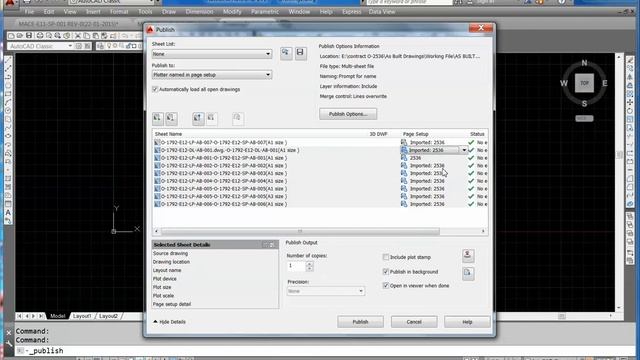This screenshot has height=360, width=640.
Task: Click the TOP face of the ViewCube
Action: 584,83
